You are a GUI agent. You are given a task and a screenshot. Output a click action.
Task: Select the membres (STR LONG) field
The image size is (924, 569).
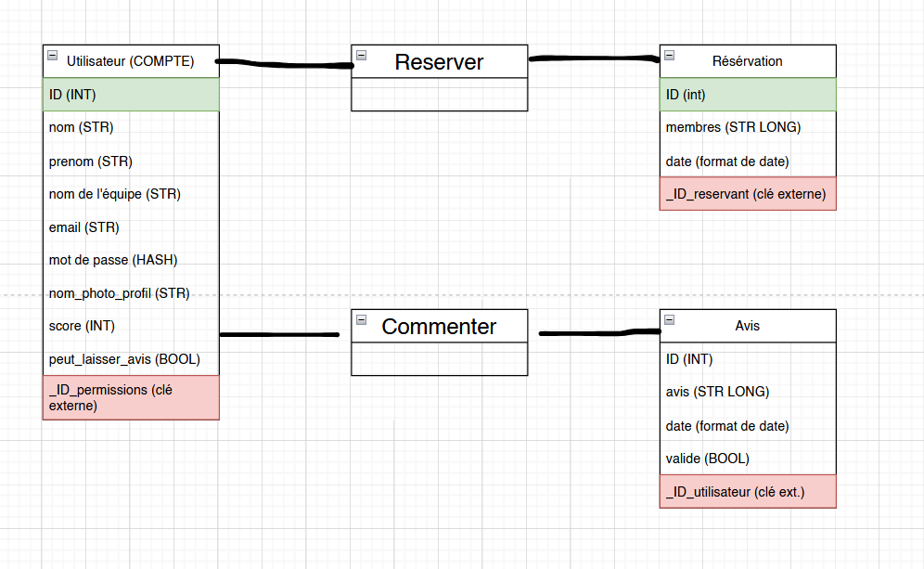(x=748, y=127)
